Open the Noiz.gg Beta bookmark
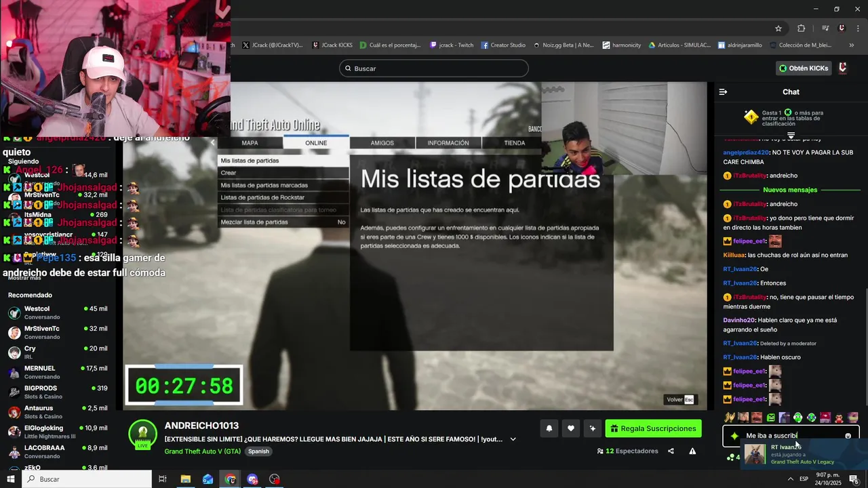 click(563, 45)
